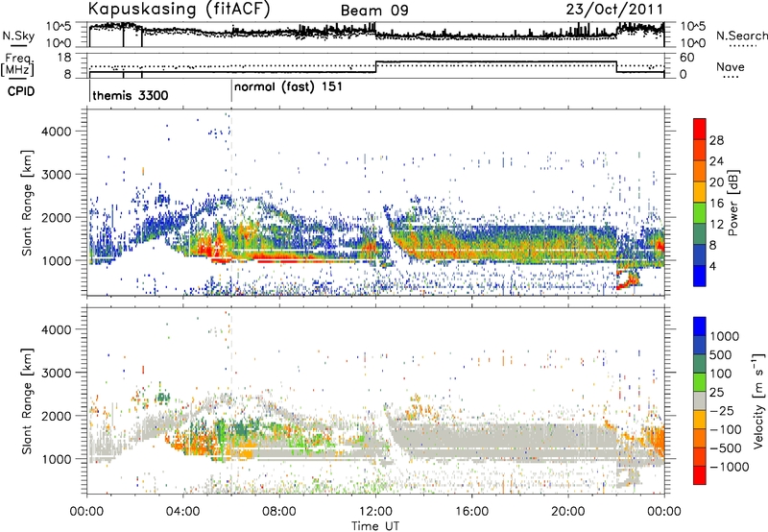Click the 4000 km tick on Velocity panel
The image size is (768, 532).
click(58, 329)
